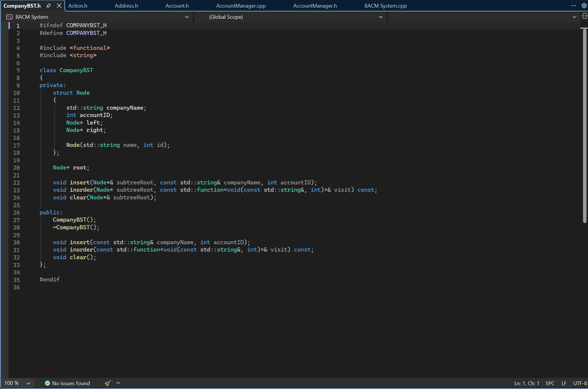Click the SPC indentation indicator
Screen dimensions: 588x389
550,383
